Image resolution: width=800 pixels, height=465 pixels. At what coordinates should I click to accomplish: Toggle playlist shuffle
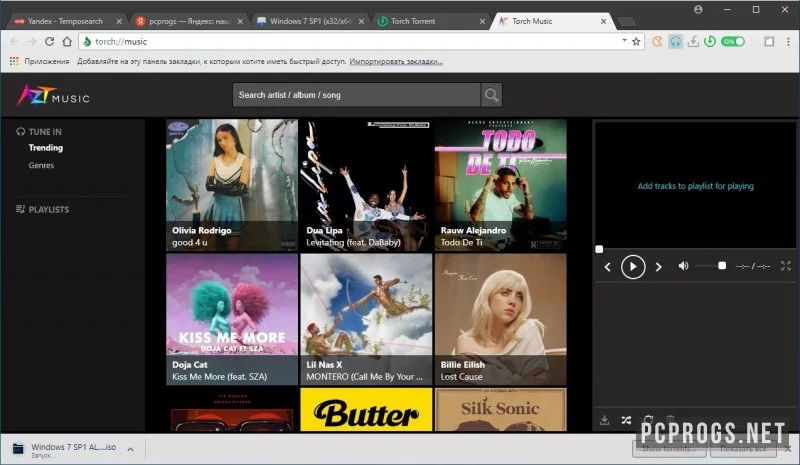pos(627,420)
